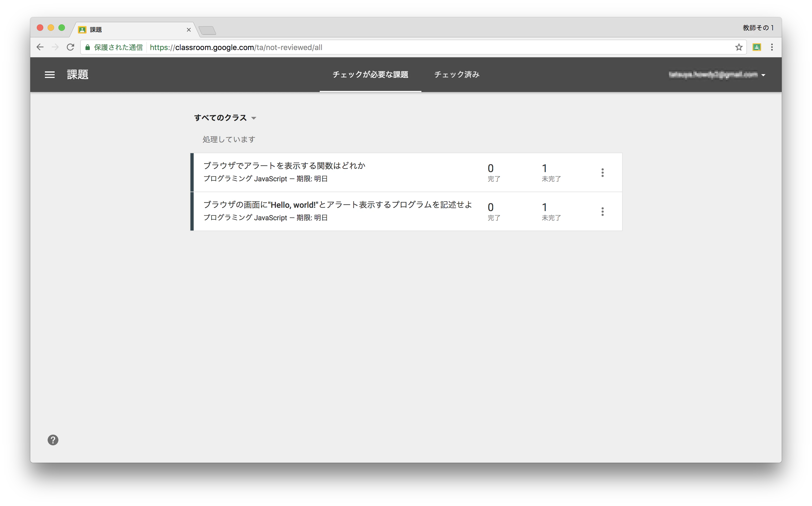Click the browser forward arrow
Image resolution: width=812 pixels, height=506 pixels.
(x=55, y=47)
